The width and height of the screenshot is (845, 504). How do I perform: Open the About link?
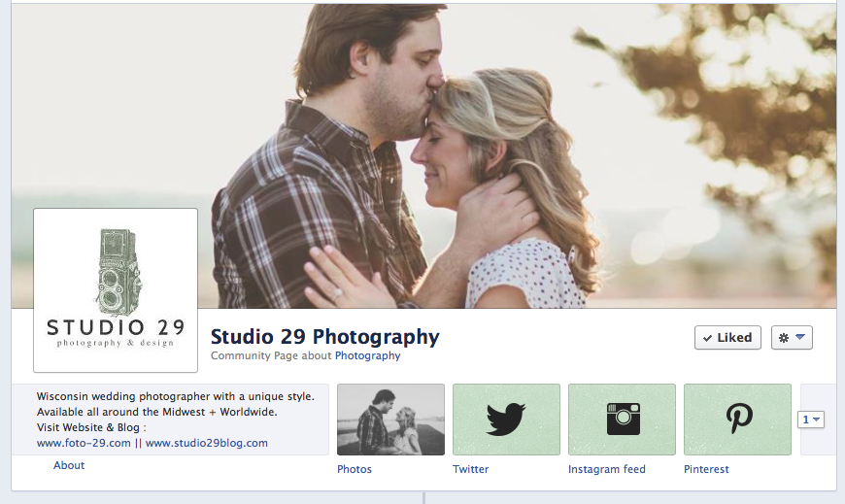pos(69,465)
